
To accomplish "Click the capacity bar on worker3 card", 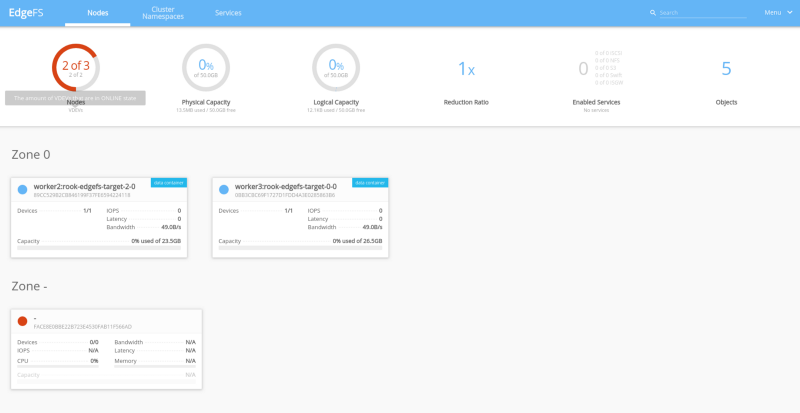I will tap(300, 247).
